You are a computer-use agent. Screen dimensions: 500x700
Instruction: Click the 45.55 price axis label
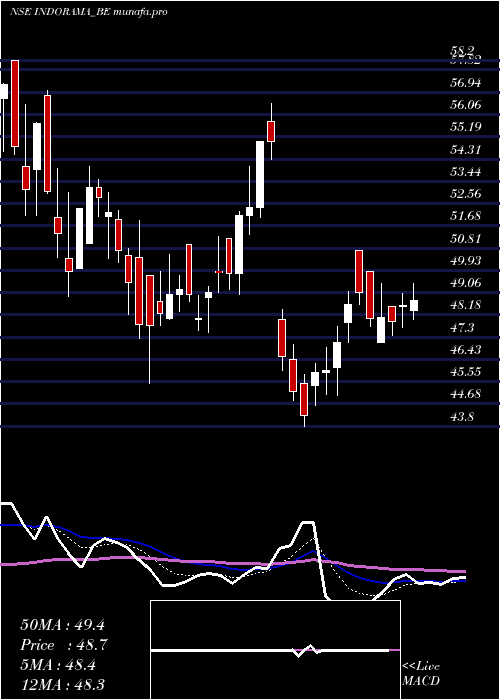click(466, 372)
